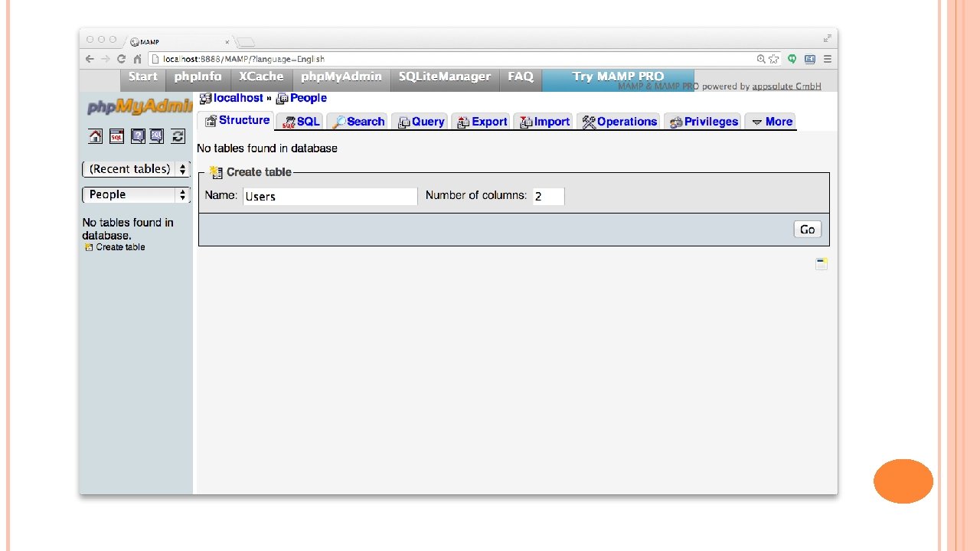Click the small Create table icon in sidebar

click(x=88, y=247)
